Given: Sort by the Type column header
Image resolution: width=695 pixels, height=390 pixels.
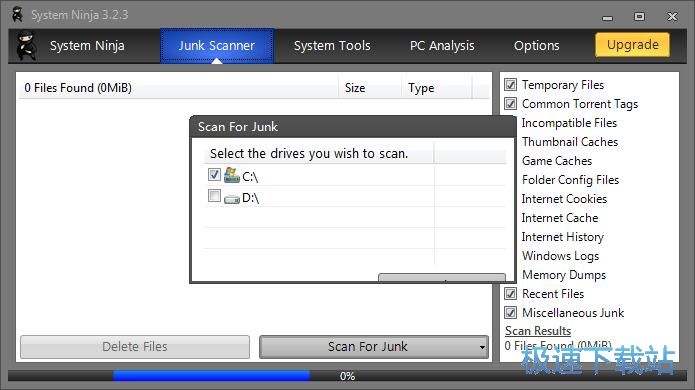Looking at the screenshot, I should [x=437, y=88].
